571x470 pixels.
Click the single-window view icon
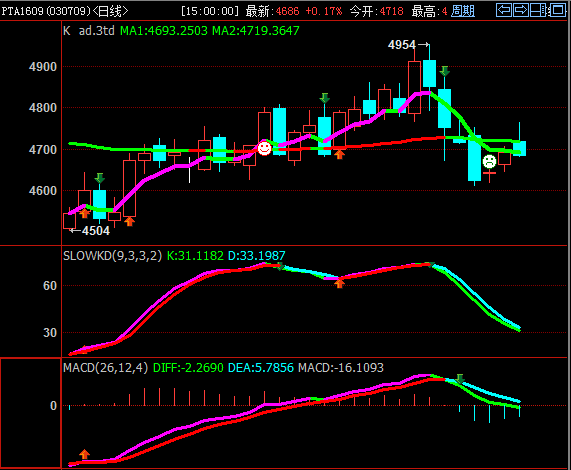pos(558,10)
